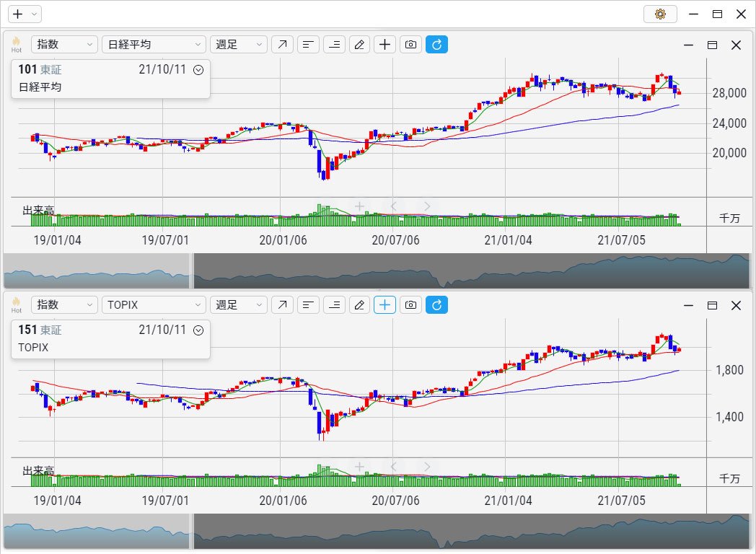Click the 101 東証 code in the Nikkei info card
756x554 pixels.
pos(40,70)
